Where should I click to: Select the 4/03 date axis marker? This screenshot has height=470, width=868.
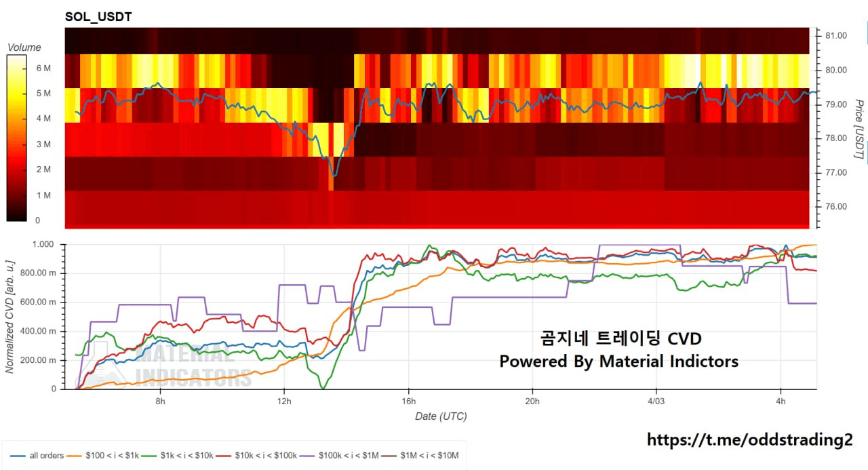[x=656, y=401]
